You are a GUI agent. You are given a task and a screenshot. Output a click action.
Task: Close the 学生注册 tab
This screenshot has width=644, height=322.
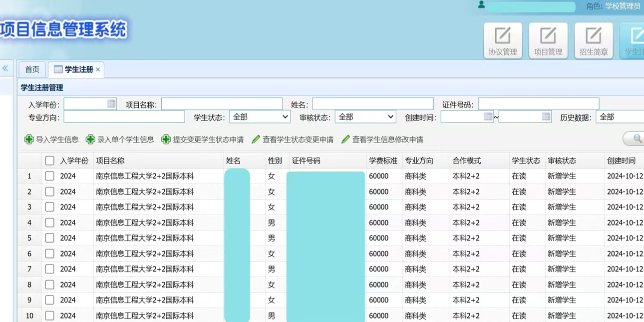click(x=98, y=69)
